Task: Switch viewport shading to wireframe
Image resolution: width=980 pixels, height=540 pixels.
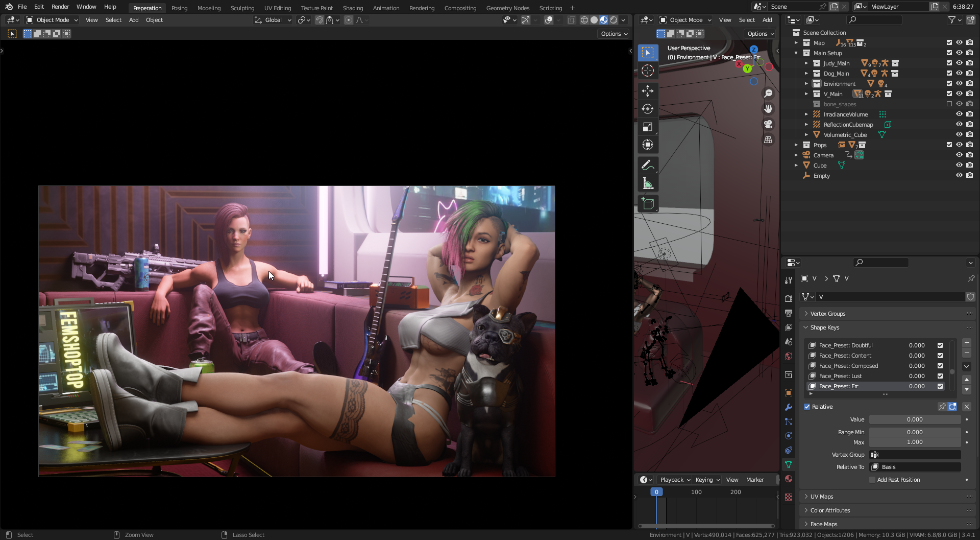Action: pos(584,20)
